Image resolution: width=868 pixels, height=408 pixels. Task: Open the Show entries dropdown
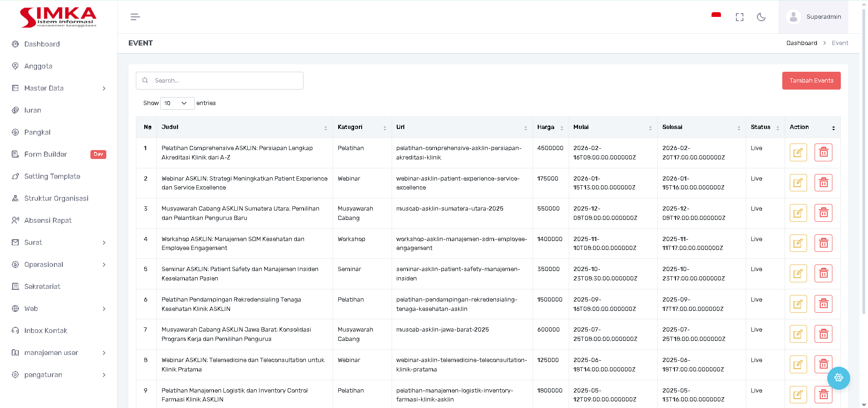pos(177,103)
